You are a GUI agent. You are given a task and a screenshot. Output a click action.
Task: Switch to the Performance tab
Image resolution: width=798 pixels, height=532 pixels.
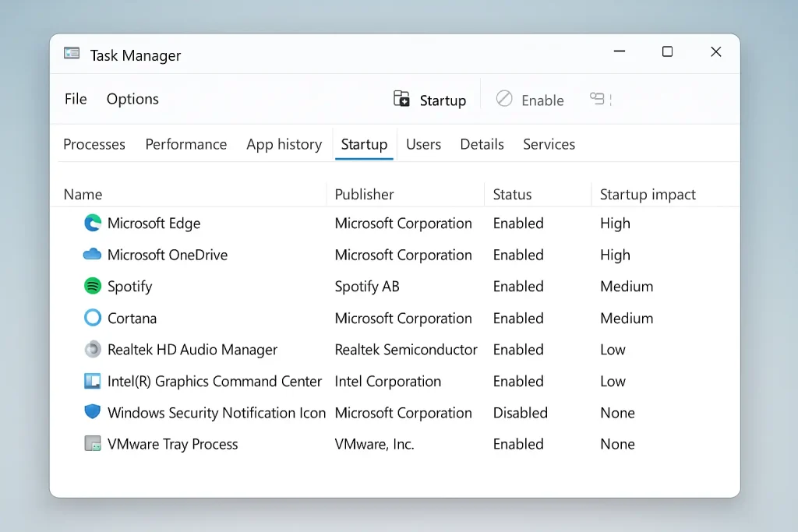(185, 144)
